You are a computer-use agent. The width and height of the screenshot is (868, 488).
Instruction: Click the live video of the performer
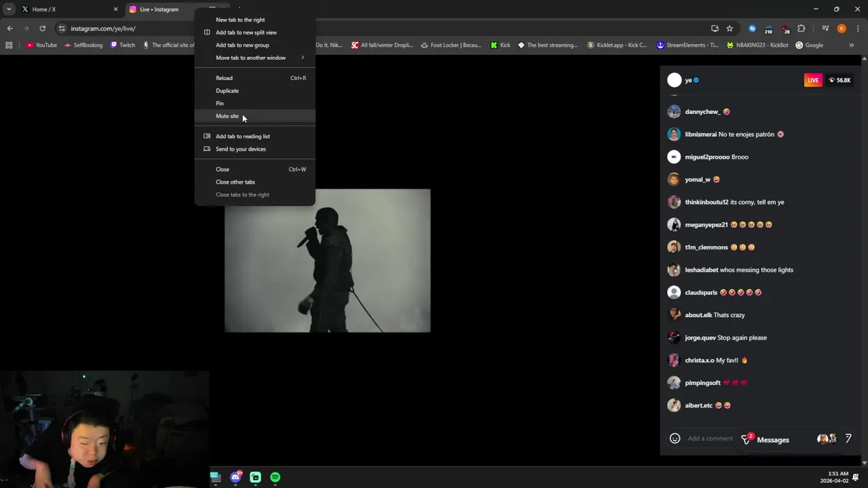click(x=328, y=261)
